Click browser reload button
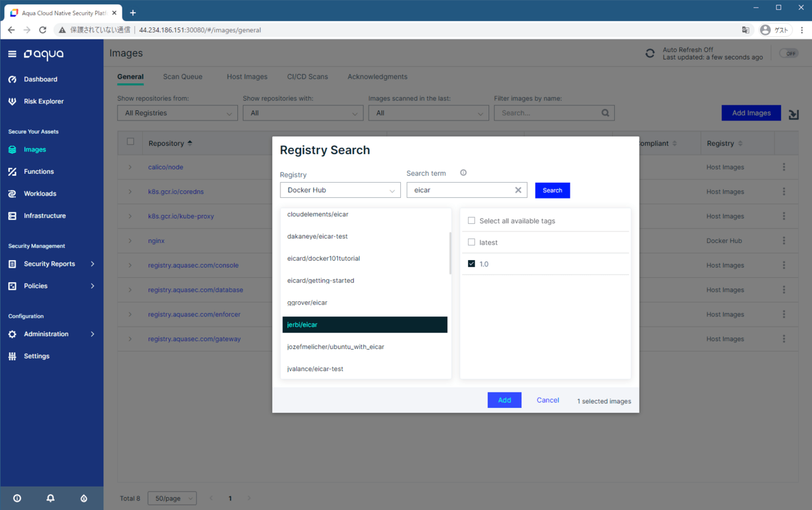This screenshot has height=510, width=812. pos(43,30)
